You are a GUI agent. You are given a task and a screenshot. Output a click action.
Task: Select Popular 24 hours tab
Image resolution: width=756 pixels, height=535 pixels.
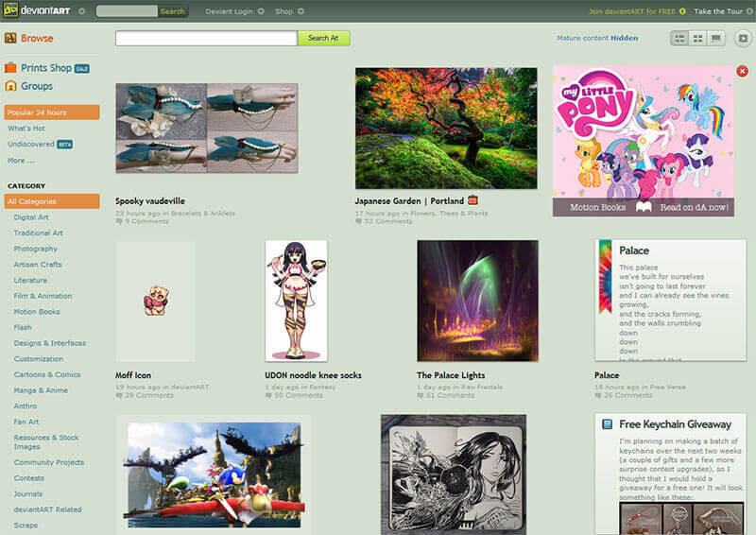click(52, 112)
